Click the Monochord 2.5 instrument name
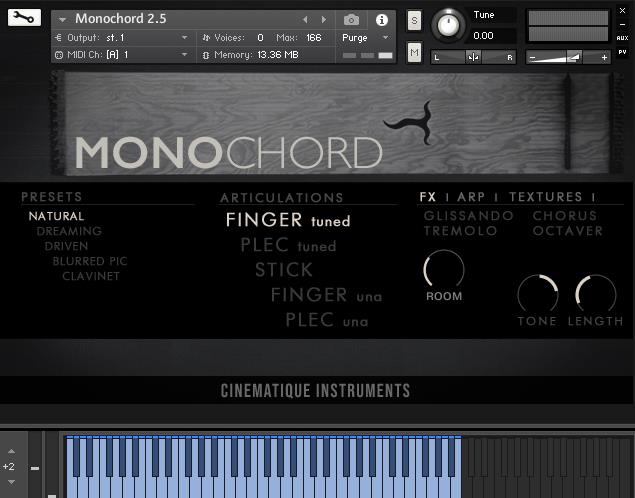The image size is (635, 498). [x=121, y=19]
